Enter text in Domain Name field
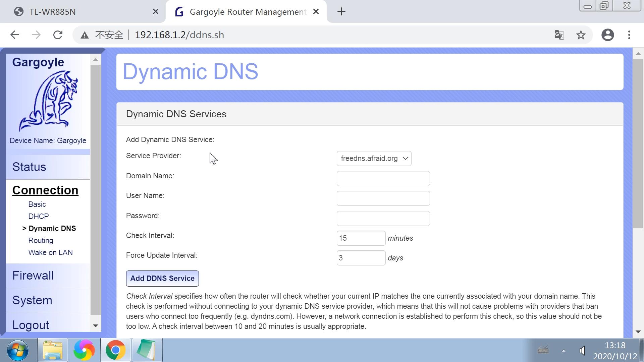The width and height of the screenshot is (644, 362). tap(383, 178)
